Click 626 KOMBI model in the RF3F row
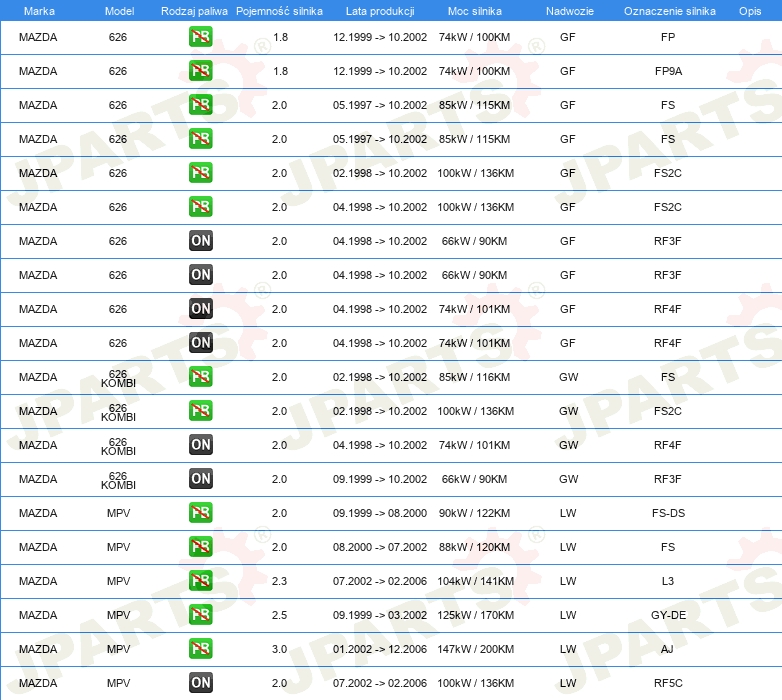Viewport: 782px width, 700px height. click(118, 480)
